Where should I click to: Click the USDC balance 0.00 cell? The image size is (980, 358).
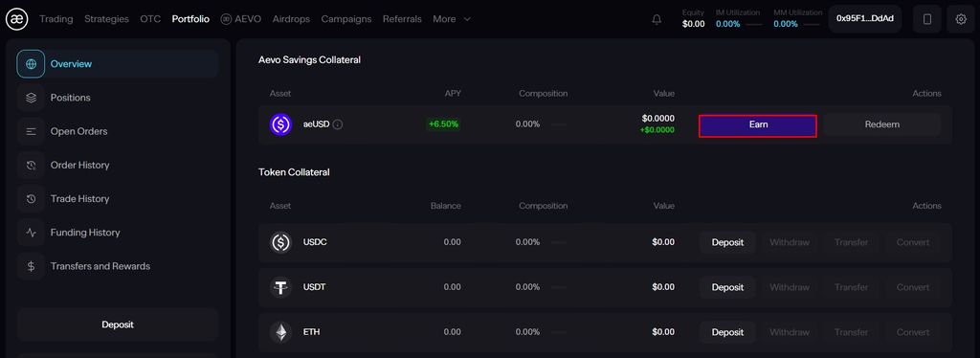coord(452,242)
